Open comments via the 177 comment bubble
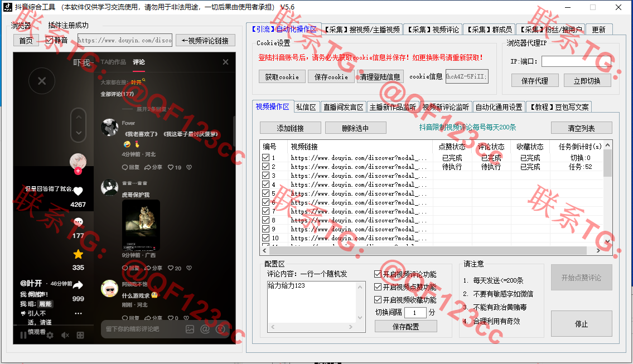The image size is (633, 364). coord(78,222)
